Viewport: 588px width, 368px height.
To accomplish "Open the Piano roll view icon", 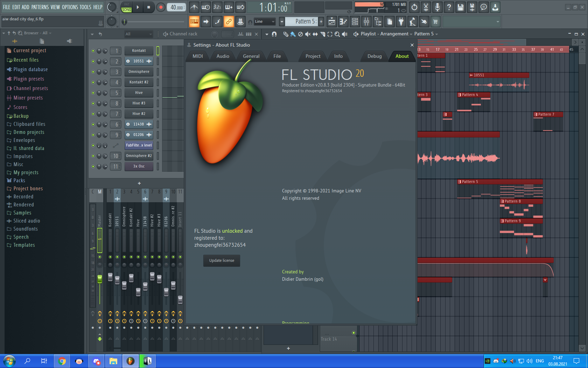I will (343, 22).
